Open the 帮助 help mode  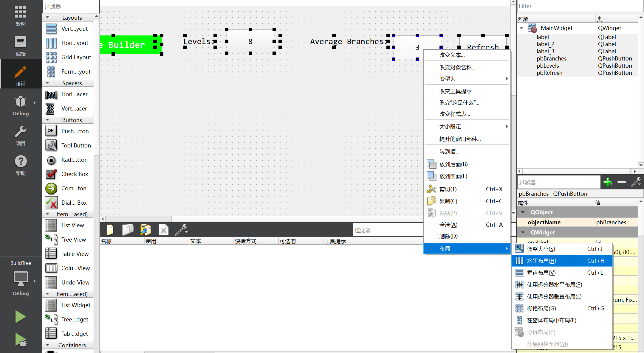point(21,165)
